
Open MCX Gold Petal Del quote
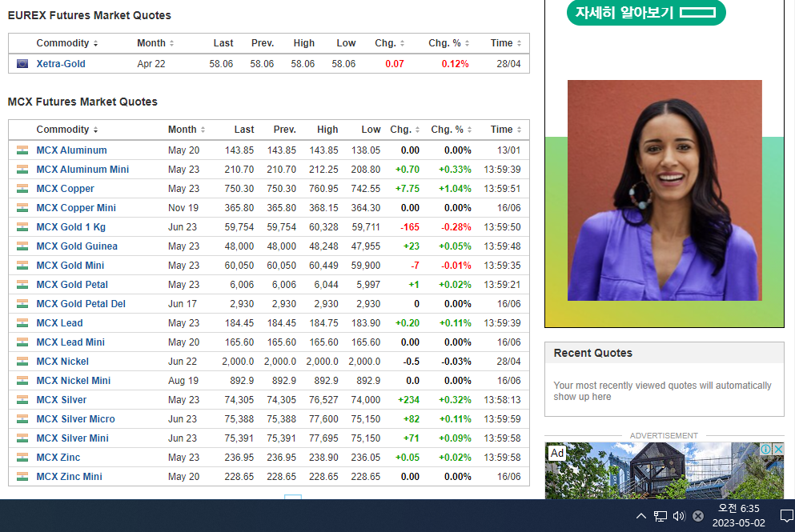[x=81, y=305]
